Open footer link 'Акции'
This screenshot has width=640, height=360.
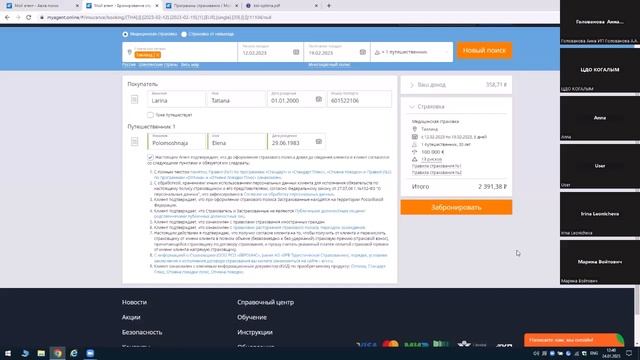click(131, 317)
